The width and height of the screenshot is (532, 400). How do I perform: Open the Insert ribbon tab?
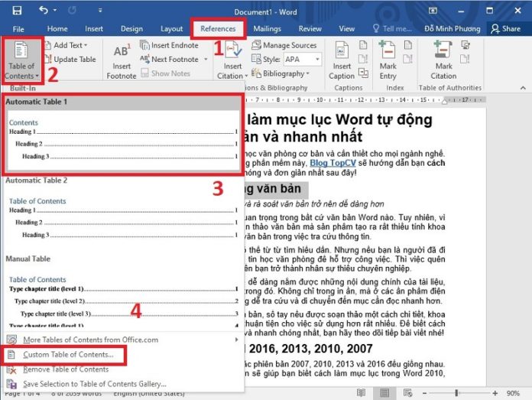pos(94,29)
